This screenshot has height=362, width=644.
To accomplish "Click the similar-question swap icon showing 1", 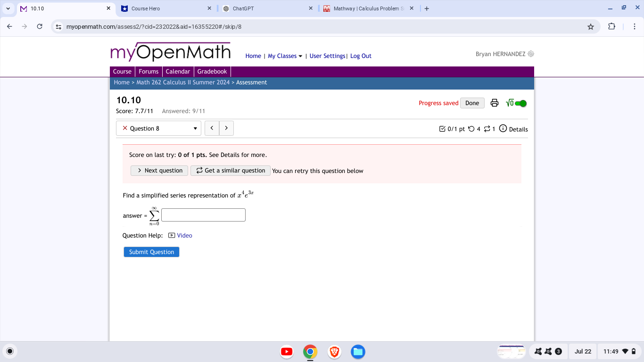I will (x=487, y=128).
